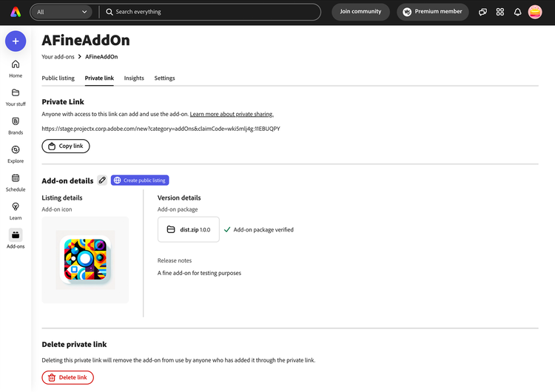This screenshot has width=555, height=392.
Task: Expand the All search filter dropdown
Action: pos(62,12)
